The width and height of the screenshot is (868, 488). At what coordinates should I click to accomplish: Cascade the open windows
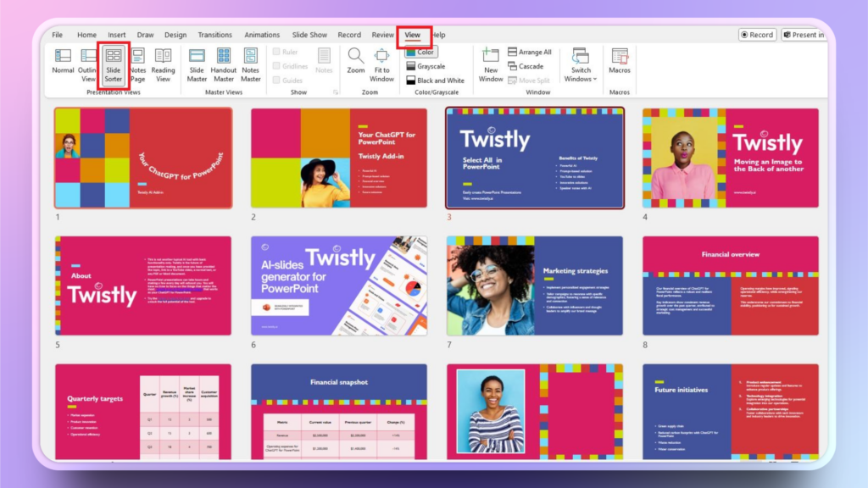[x=526, y=66]
